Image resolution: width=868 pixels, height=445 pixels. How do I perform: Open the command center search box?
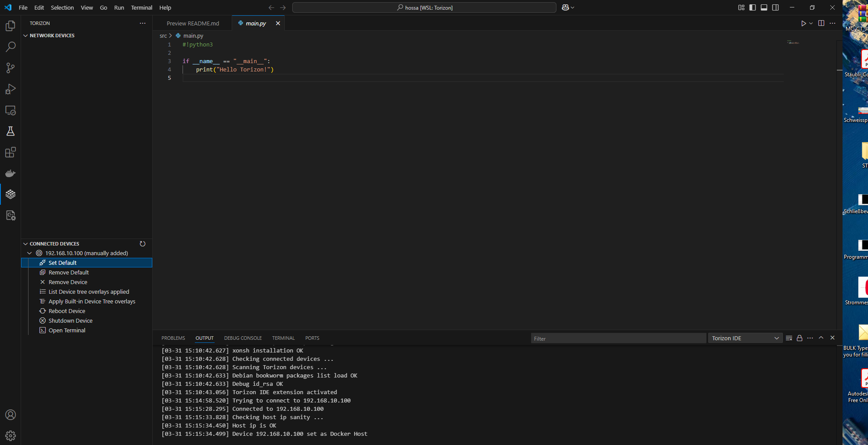424,7
